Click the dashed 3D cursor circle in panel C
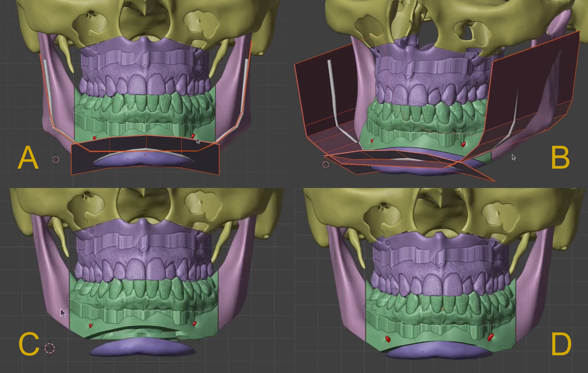588x373 pixels. 50,348
